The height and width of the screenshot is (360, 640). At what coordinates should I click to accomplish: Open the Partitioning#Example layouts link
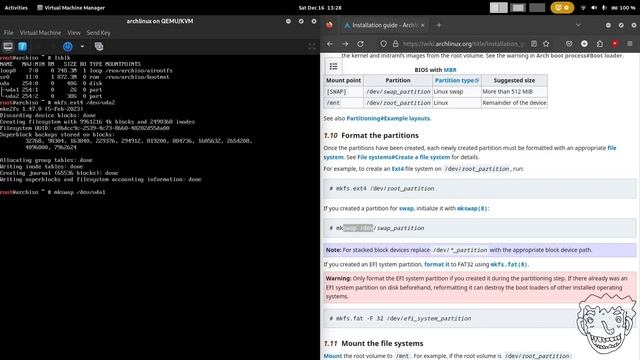[x=388, y=118]
